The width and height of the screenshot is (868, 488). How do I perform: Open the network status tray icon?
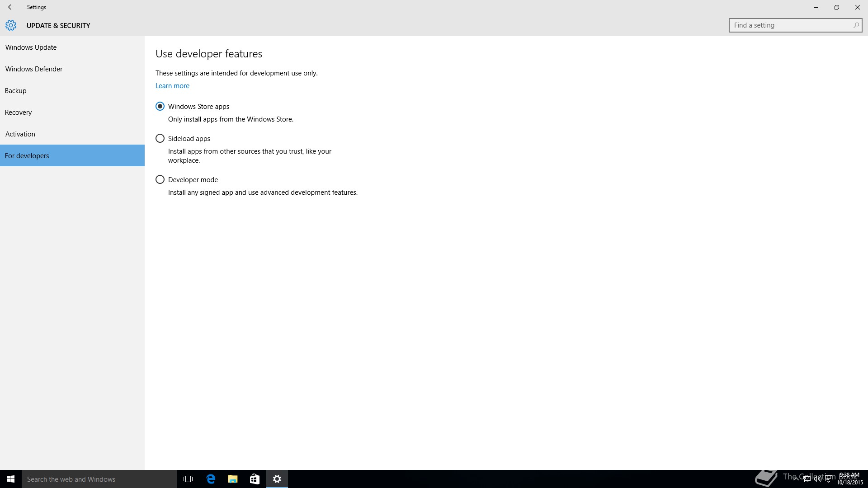[807, 479]
